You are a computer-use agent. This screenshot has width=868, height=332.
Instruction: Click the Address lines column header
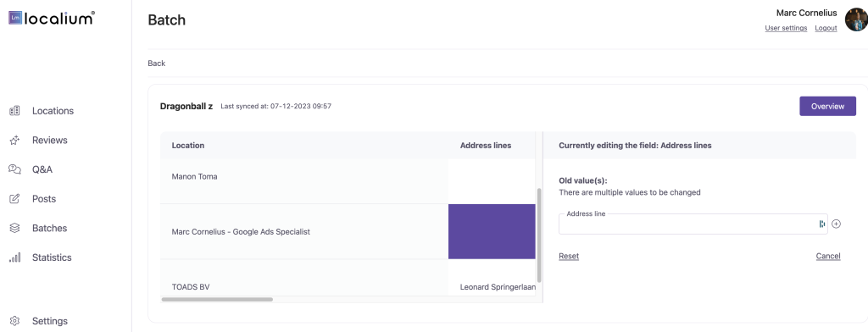(486, 146)
